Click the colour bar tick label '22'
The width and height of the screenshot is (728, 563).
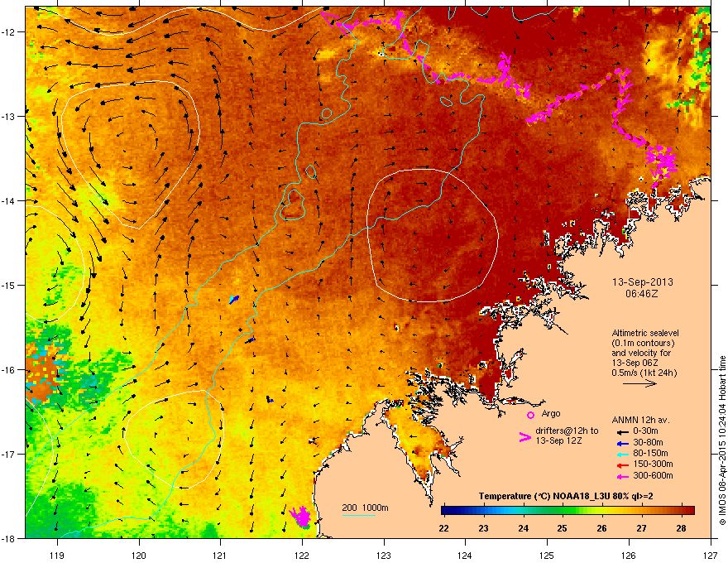[x=443, y=528]
